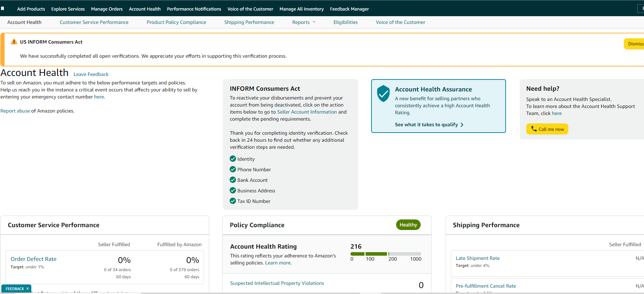Switch to Shipping Performance tab
Screen dimensions: 644x294
[249, 22]
